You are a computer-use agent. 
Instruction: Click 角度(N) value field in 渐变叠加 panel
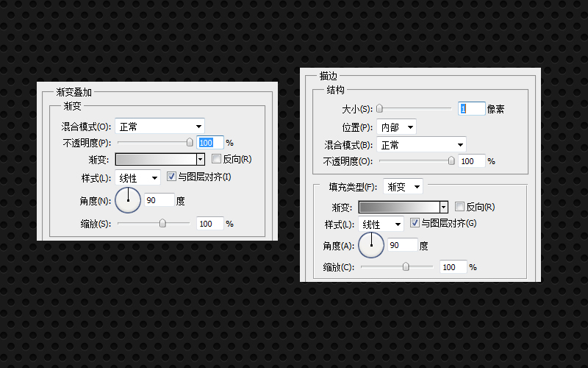tap(159, 200)
